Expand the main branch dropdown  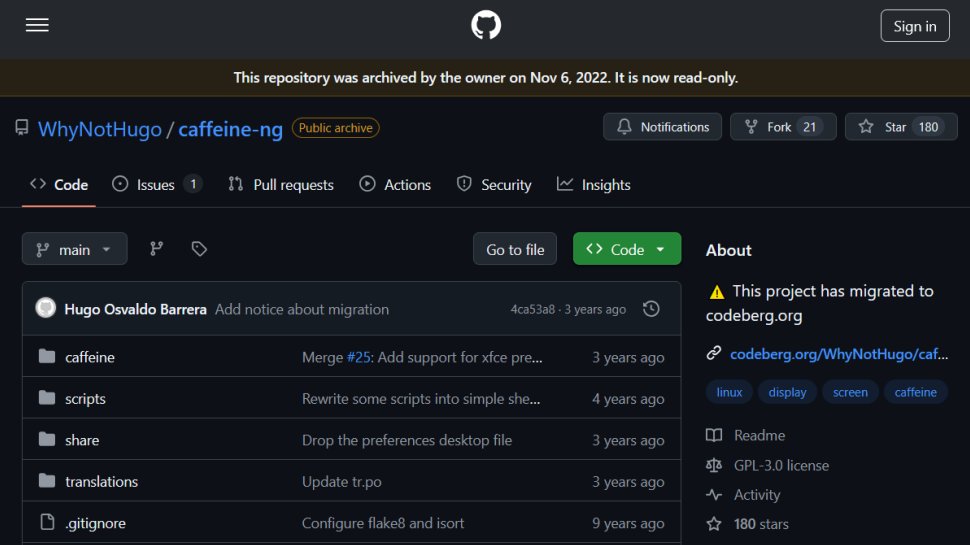pos(74,249)
